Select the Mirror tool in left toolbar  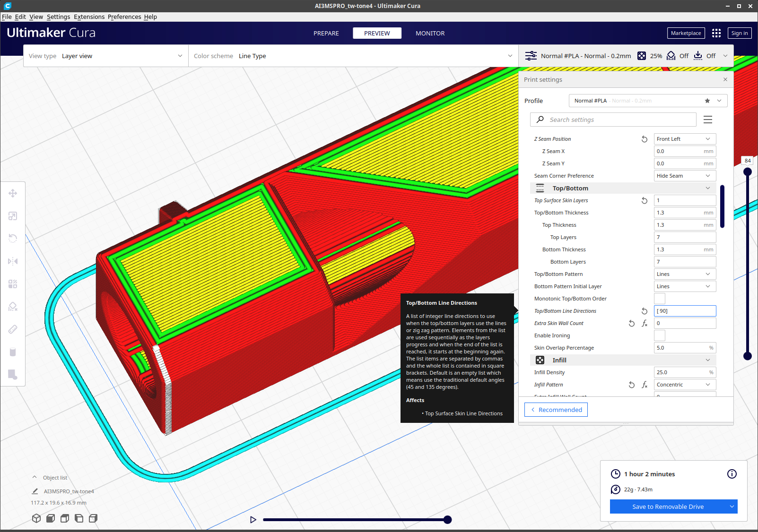click(13, 261)
